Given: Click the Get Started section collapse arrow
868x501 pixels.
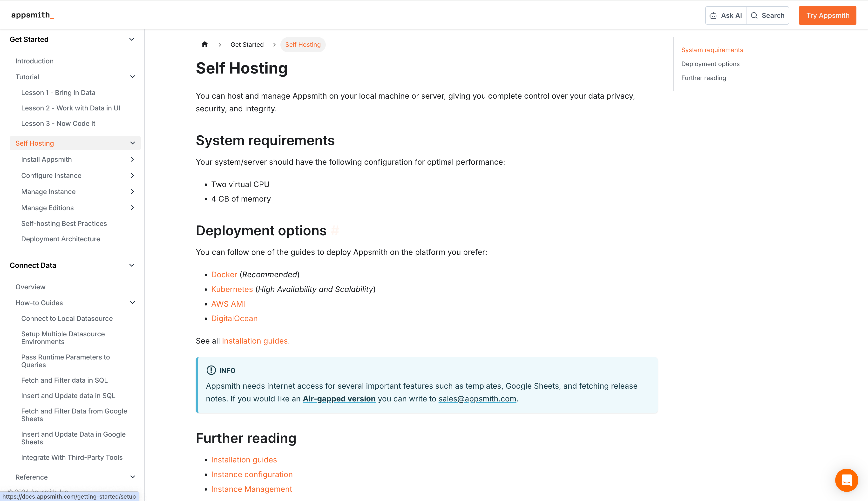Looking at the screenshot, I should tap(132, 39).
